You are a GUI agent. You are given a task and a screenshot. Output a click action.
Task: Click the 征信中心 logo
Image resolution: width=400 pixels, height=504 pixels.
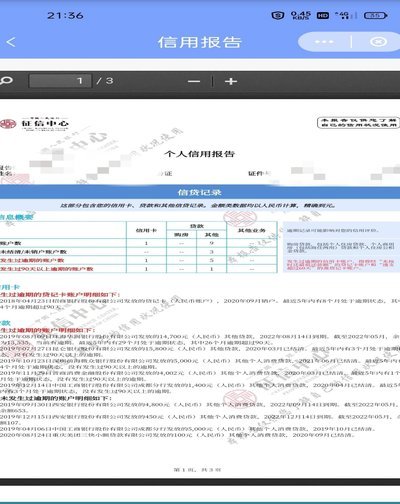point(35,124)
